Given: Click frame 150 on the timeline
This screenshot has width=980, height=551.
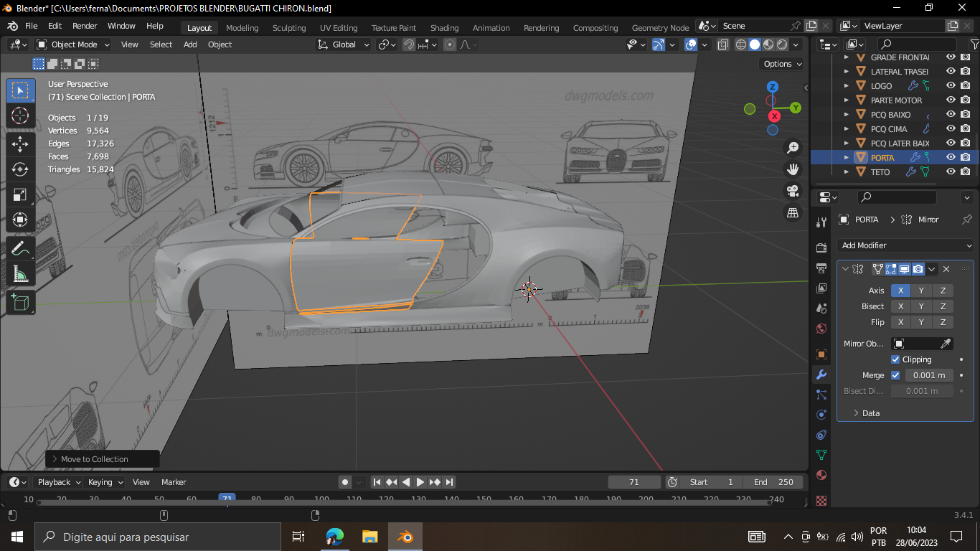Looking at the screenshot, I should [x=484, y=499].
